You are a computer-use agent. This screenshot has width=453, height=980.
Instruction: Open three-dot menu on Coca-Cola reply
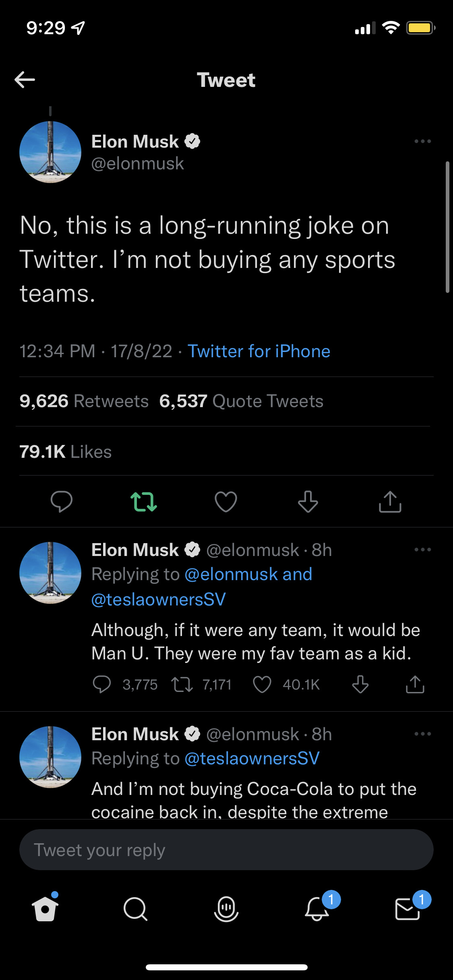point(422,734)
